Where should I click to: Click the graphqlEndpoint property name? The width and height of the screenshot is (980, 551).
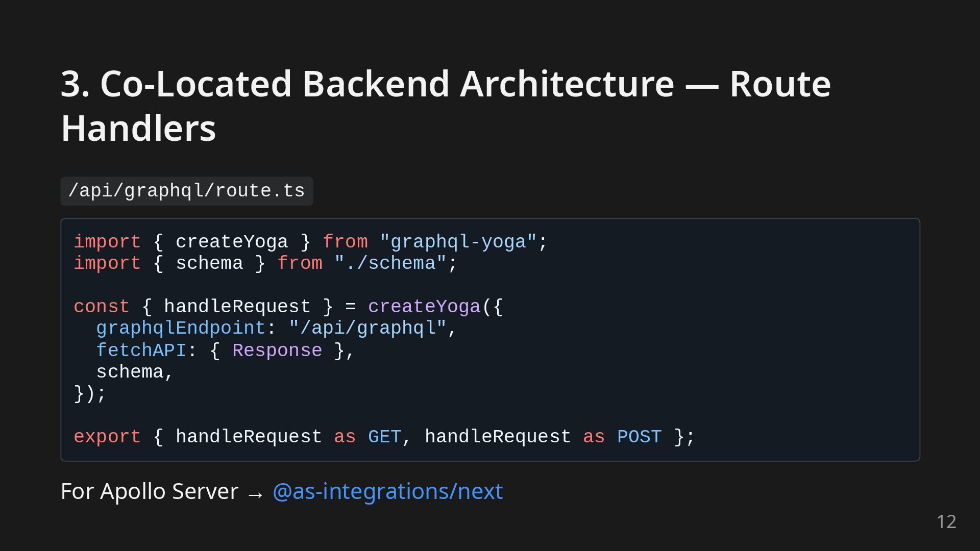[x=181, y=328]
